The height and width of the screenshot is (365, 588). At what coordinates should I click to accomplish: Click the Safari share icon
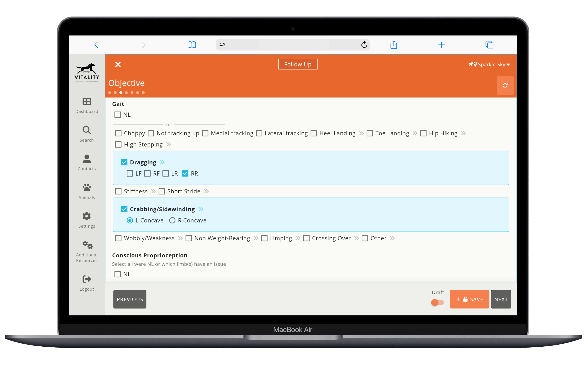pyautogui.click(x=393, y=45)
